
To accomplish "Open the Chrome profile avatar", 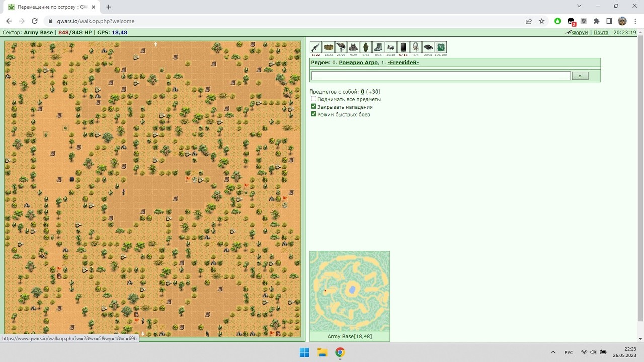I will [x=622, y=21].
